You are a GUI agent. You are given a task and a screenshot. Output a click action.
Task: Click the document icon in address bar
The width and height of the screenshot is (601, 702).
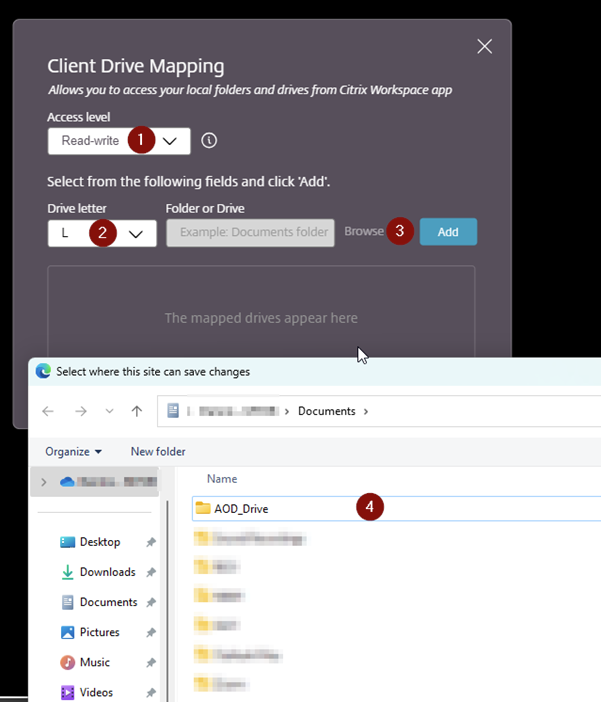(x=173, y=411)
